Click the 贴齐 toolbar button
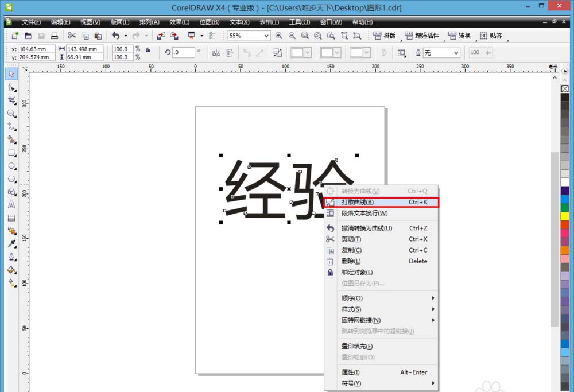The height and width of the screenshot is (392, 574). pyautogui.click(x=491, y=36)
